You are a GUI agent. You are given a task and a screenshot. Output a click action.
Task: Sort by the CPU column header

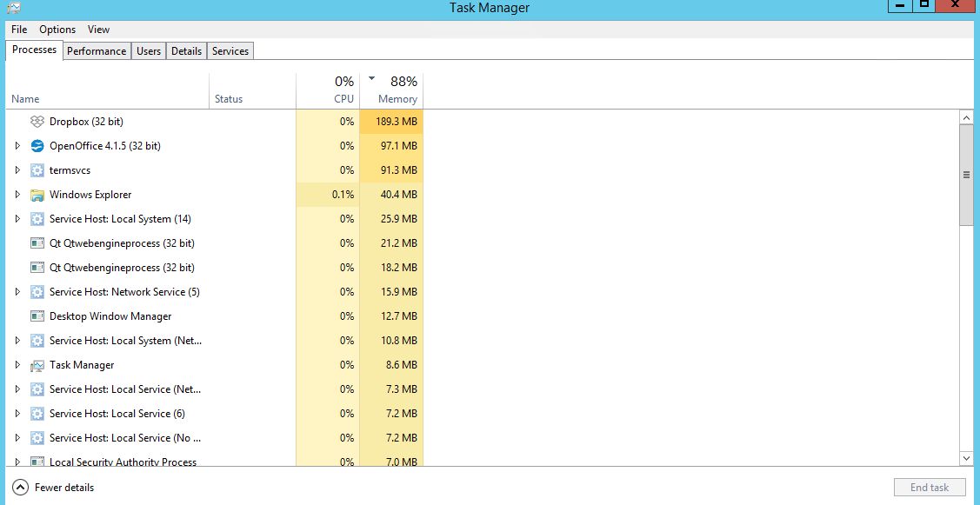328,91
